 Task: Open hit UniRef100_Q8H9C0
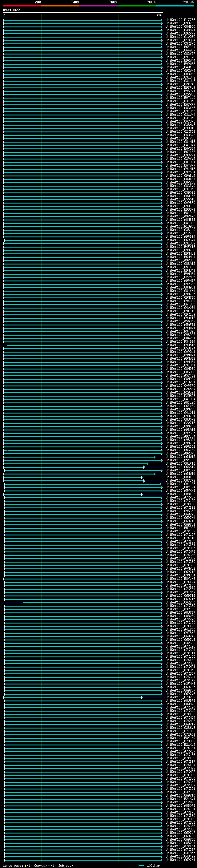pos(180,26)
